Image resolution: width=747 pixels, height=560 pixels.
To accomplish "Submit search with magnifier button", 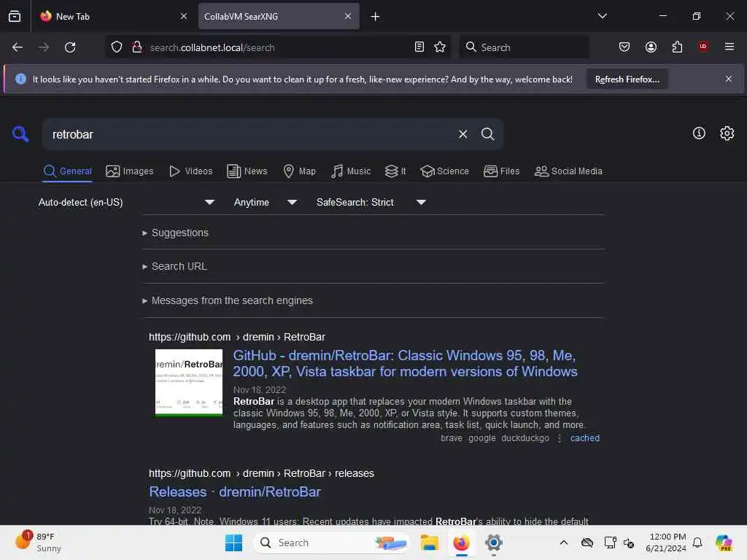I will point(487,134).
